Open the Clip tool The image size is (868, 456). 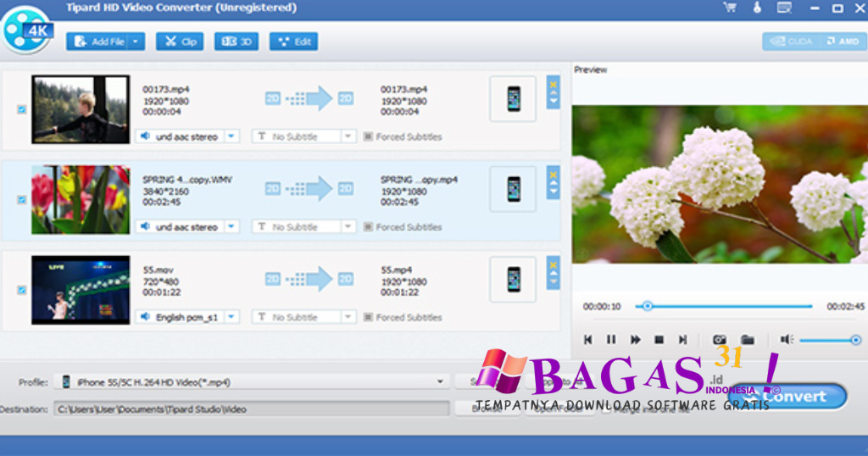click(180, 42)
